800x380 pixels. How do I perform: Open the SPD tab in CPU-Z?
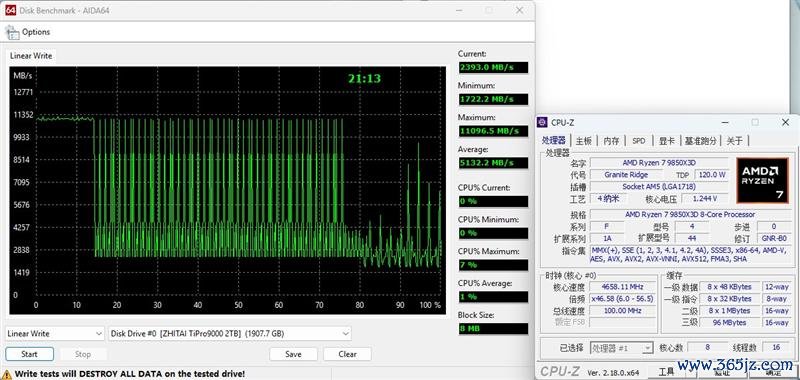click(638, 141)
